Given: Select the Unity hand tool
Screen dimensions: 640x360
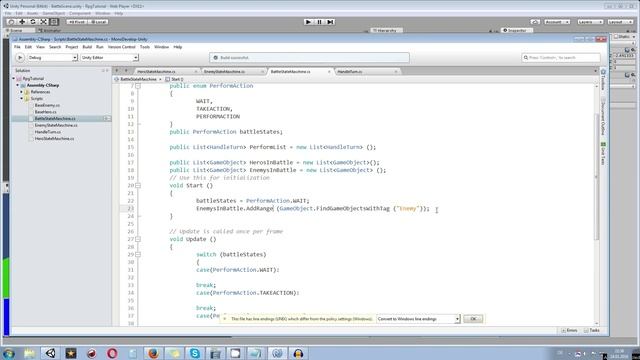Looking at the screenshot, I should pos(11,22).
